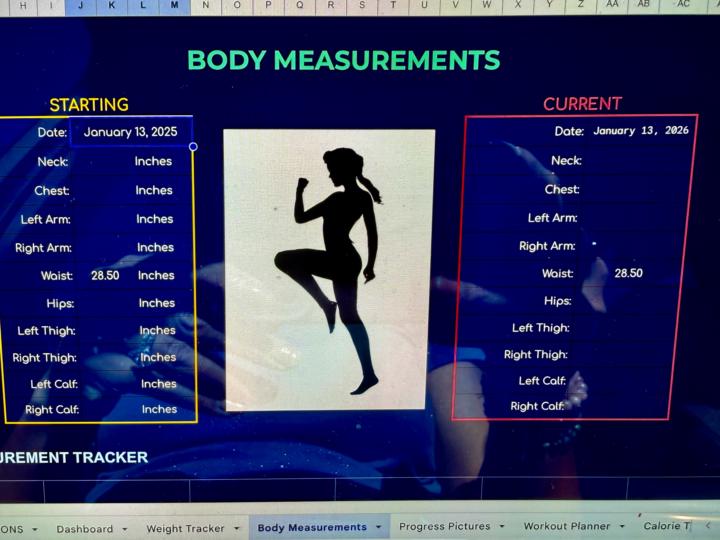Select the current Waist value 28.50

(x=629, y=273)
